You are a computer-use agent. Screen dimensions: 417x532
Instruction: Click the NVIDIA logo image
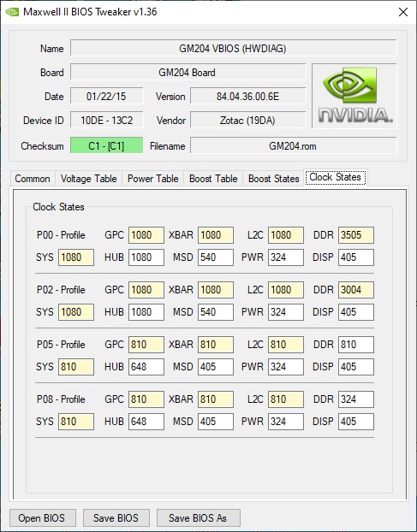tap(354, 96)
